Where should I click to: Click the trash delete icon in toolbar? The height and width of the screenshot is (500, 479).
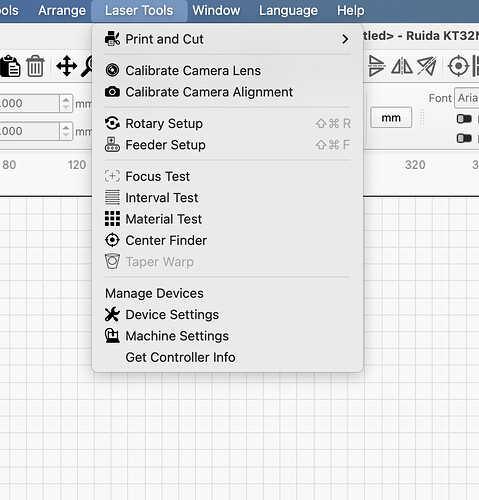pos(35,66)
